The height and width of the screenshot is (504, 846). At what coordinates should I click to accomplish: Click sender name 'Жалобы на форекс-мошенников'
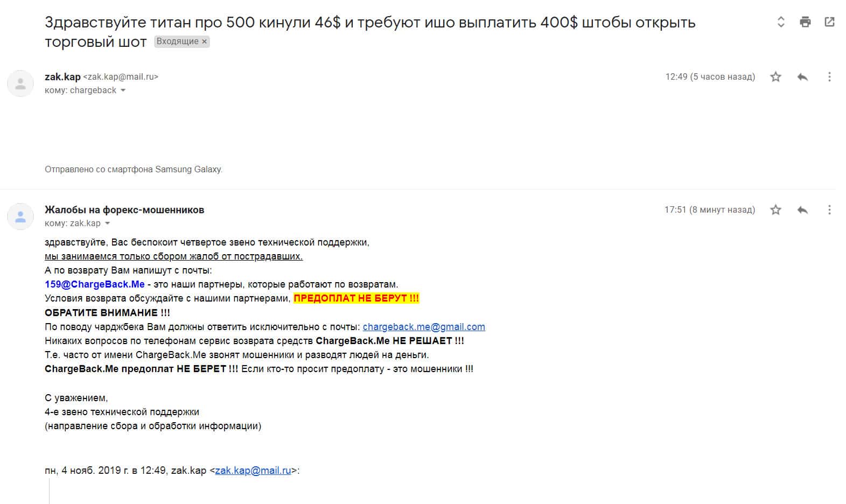tap(124, 210)
